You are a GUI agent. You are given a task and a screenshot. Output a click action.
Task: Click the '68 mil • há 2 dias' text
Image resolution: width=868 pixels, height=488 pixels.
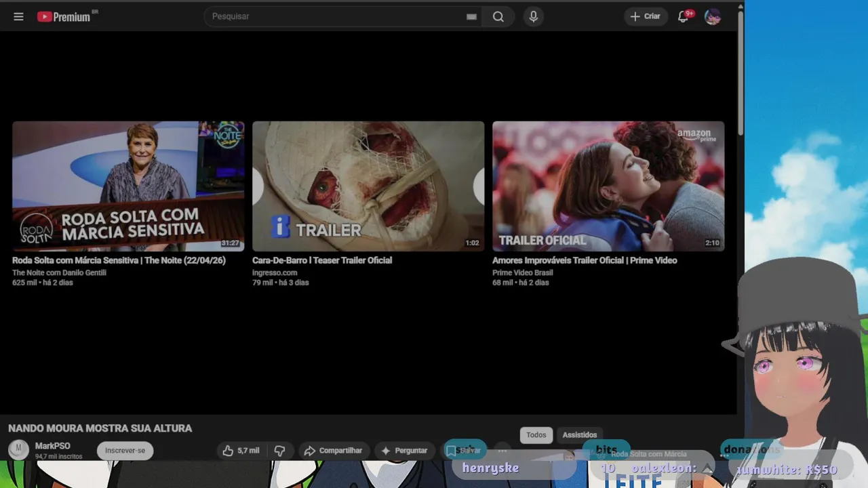(x=520, y=283)
